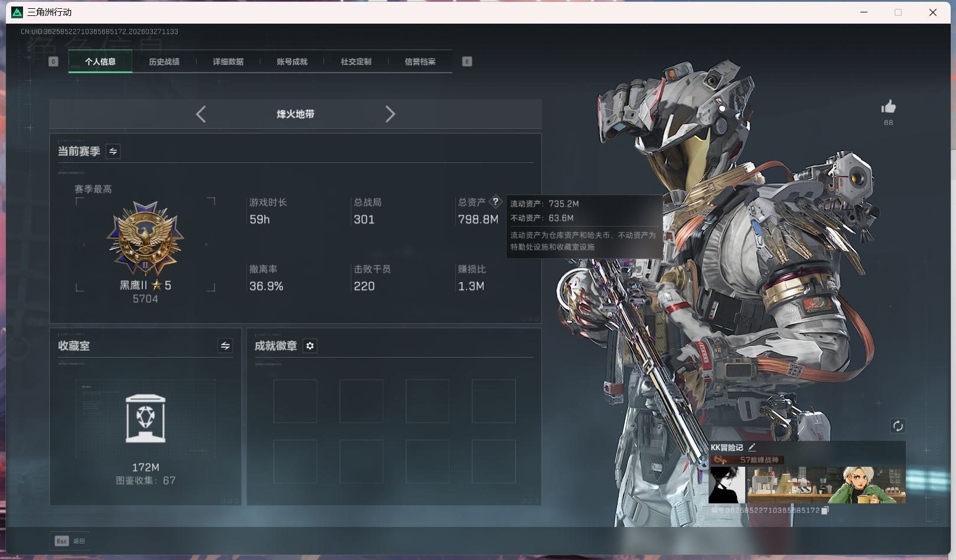Screen dimensions: 956x560
Task: Click the first empty achievement badge slot
Action: (x=295, y=401)
